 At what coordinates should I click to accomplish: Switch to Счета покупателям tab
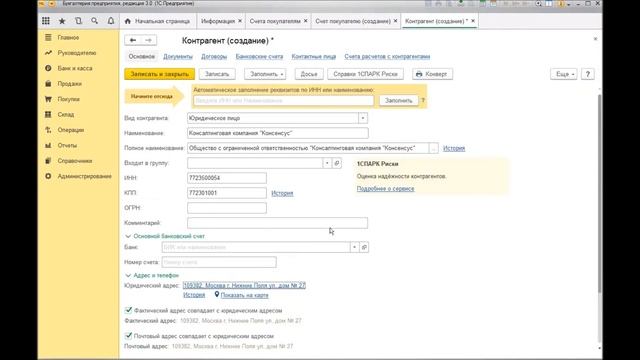(275, 21)
